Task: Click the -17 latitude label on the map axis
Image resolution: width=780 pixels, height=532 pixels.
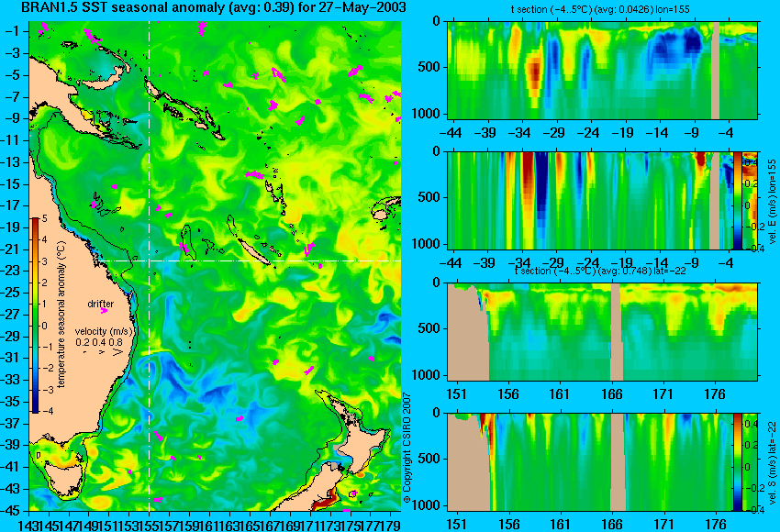Action: (x=14, y=205)
